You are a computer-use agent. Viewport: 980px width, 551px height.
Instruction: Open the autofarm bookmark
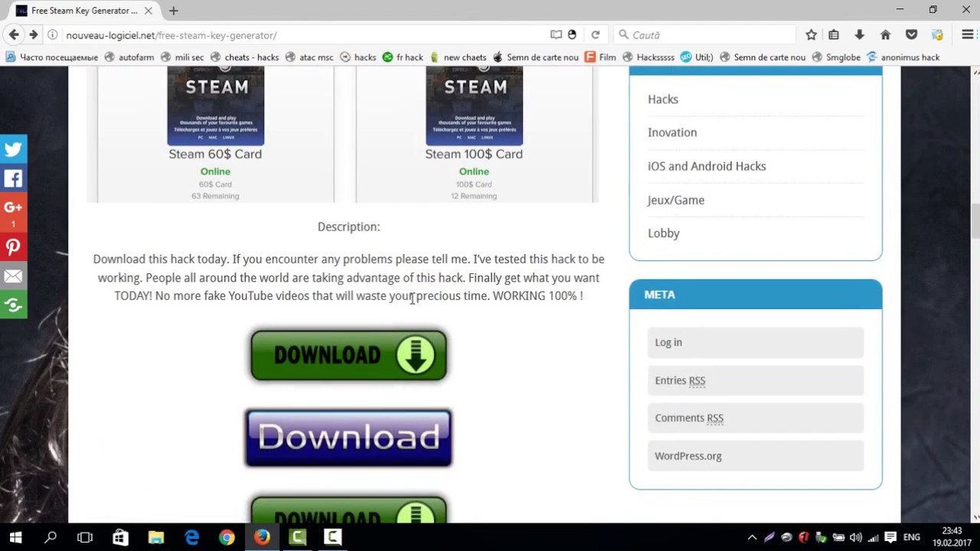(x=129, y=57)
